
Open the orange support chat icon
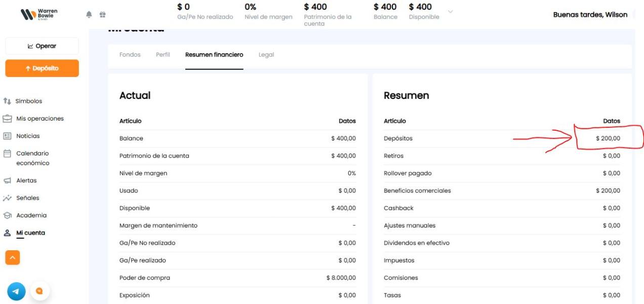coord(39,291)
